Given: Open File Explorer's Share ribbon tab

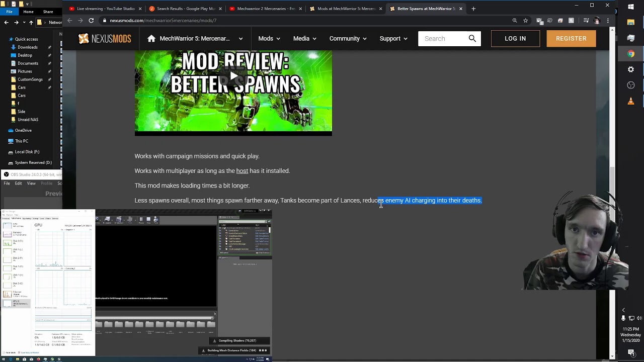Looking at the screenshot, I should pyautogui.click(x=48, y=12).
